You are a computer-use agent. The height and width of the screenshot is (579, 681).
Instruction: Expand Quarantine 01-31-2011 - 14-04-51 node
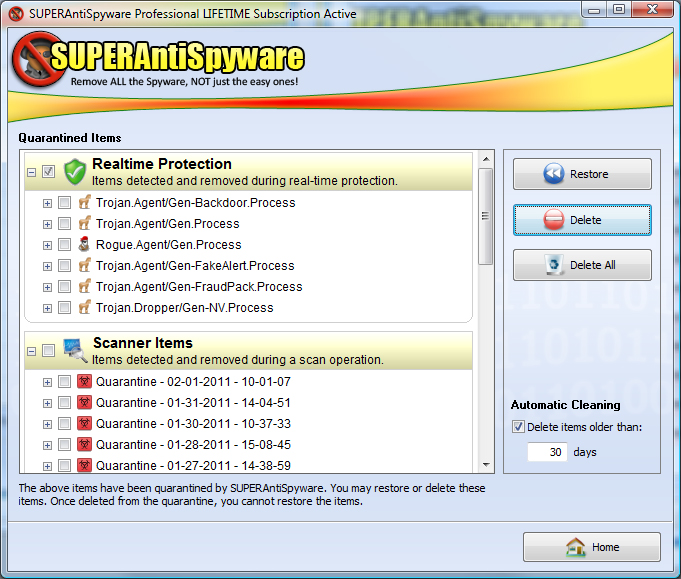click(47, 404)
